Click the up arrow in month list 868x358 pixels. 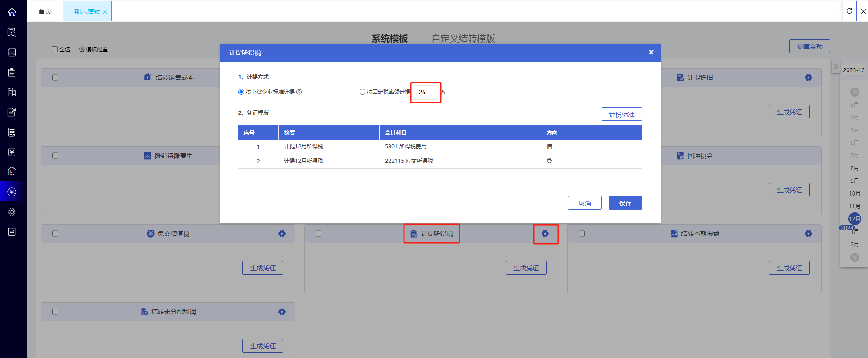pyautogui.click(x=855, y=92)
